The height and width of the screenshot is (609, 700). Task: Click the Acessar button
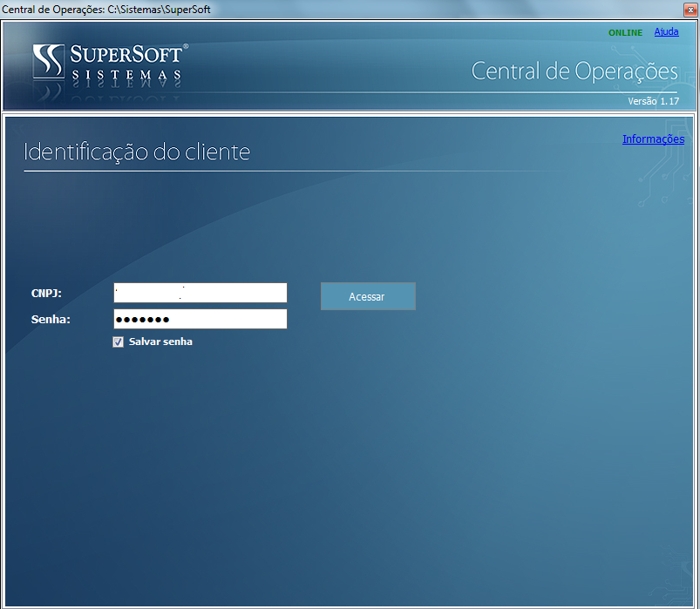pos(368,296)
